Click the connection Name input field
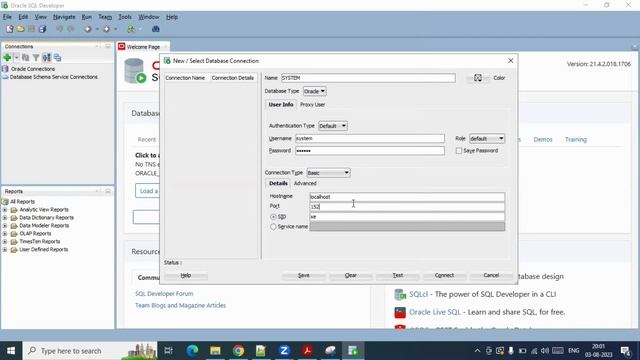 pyautogui.click(x=368, y=78)
